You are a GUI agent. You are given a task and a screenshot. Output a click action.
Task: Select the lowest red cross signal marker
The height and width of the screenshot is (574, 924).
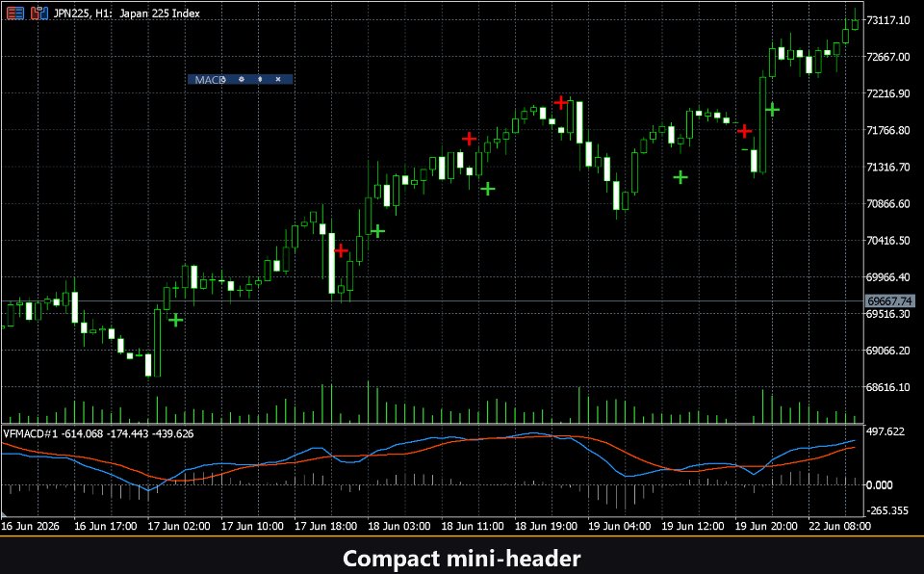[341, 250]
